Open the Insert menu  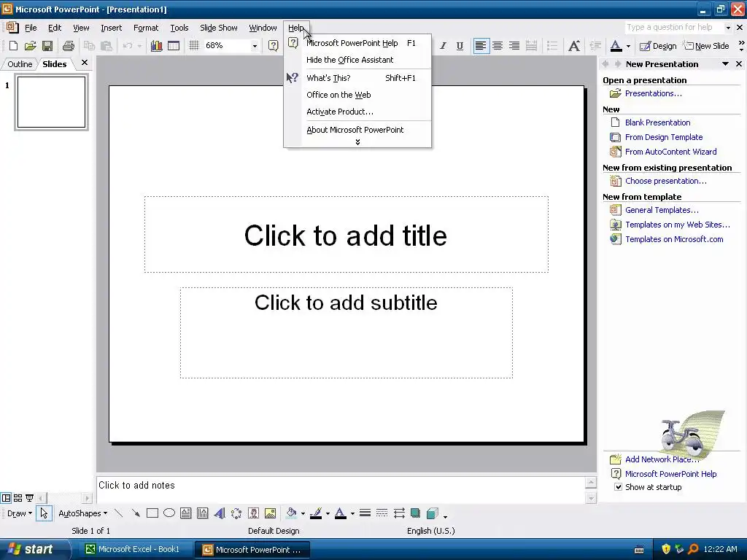[x=112, y=28]
